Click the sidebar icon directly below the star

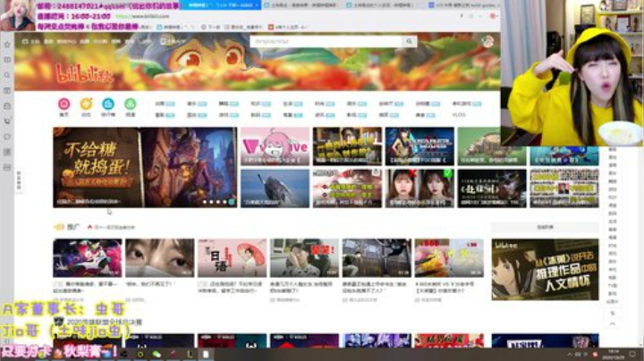pyautogui.click(x=7, y=60)
